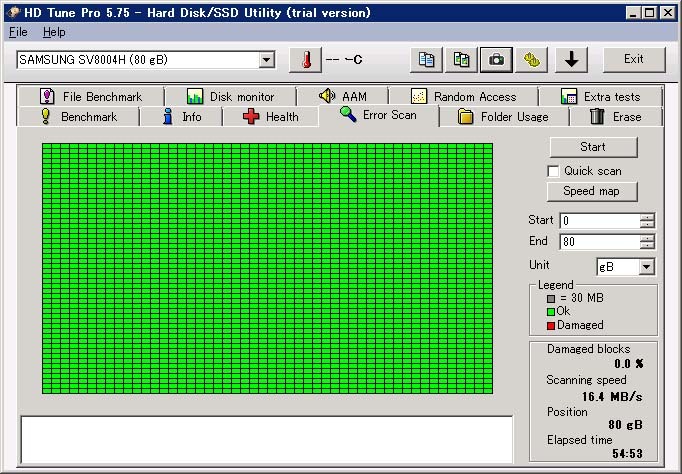This screenshot has height=474, width=682.
Task: Maximize the HD Tune Pro window
Action: tap(649, 13)
